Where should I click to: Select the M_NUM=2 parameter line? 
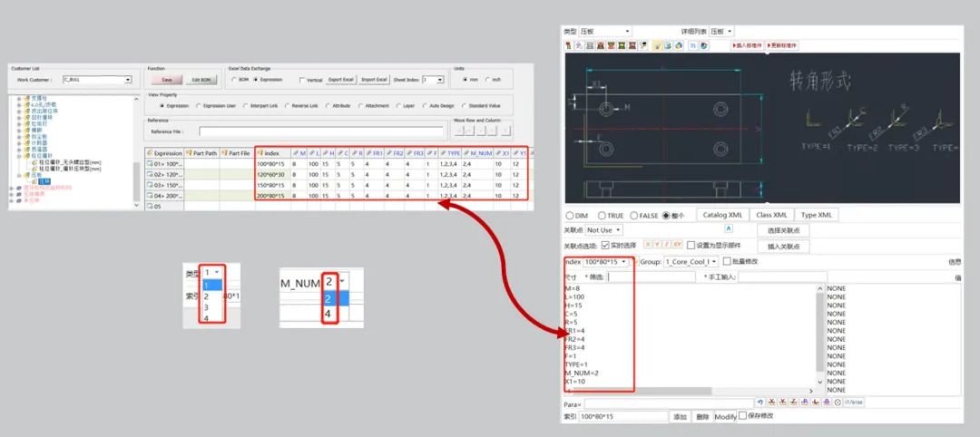coord(582,373)
